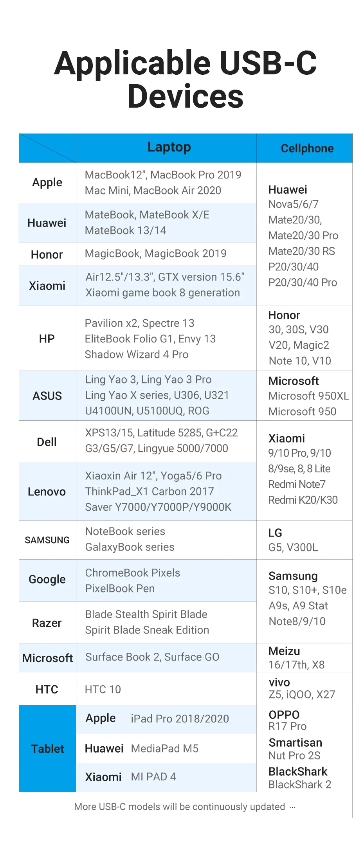
Task: Click the Laptop column header
Action: 169,147
